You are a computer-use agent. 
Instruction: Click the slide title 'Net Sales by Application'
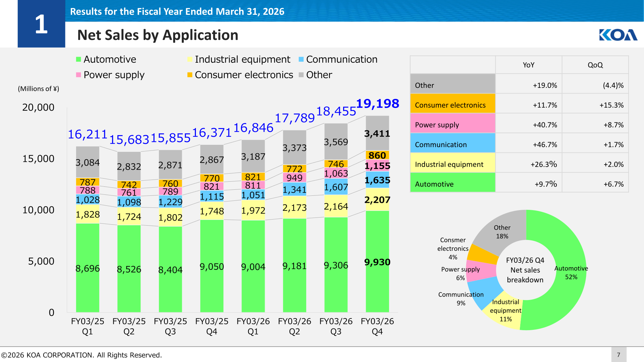[158, 35]
